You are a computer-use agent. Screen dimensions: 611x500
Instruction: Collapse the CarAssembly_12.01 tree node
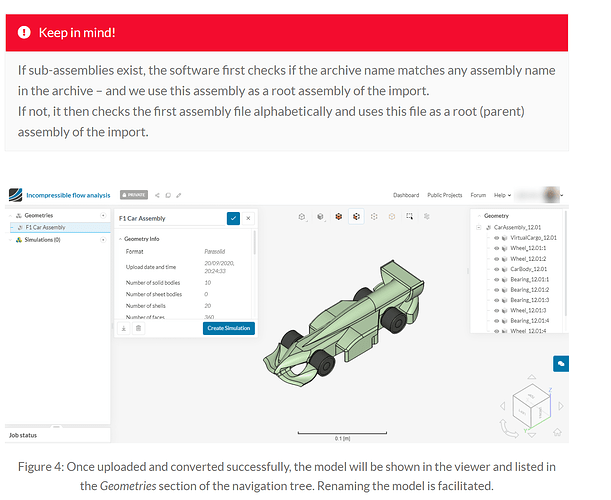click(479, 227)
